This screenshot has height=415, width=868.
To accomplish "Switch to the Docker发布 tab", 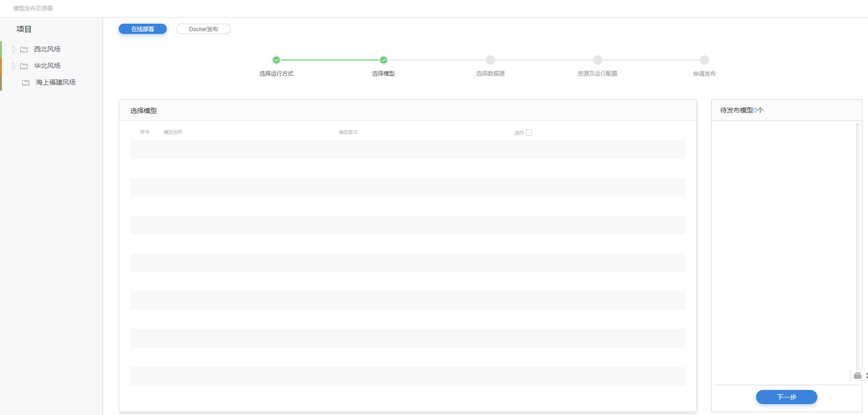I will click(204, 29).
